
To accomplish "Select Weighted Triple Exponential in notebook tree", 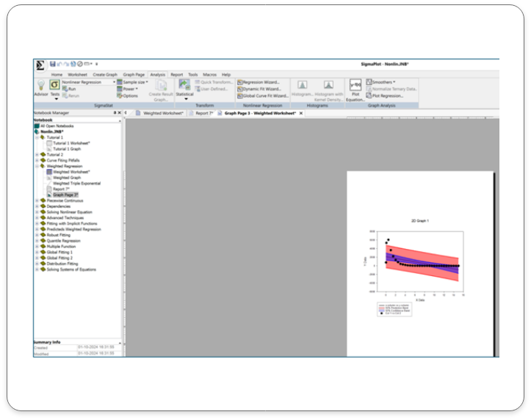I will 76,183.
